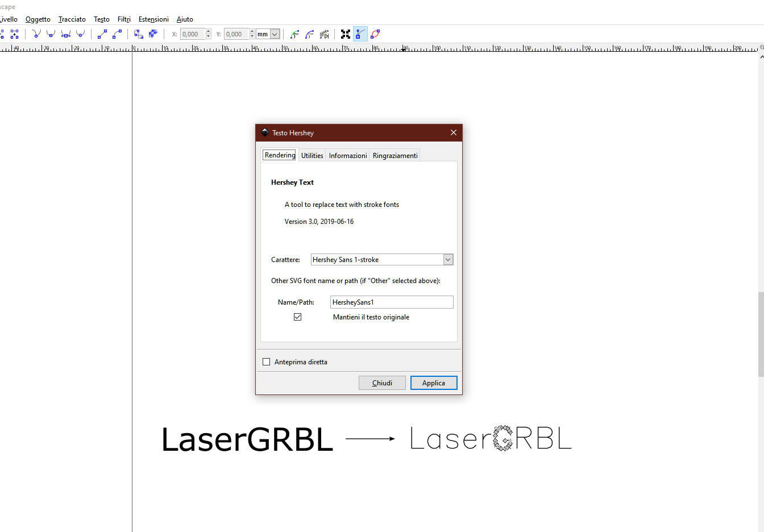764x532 pixels.
Task: Open the Estensioni menu
Action: point(153,19)
